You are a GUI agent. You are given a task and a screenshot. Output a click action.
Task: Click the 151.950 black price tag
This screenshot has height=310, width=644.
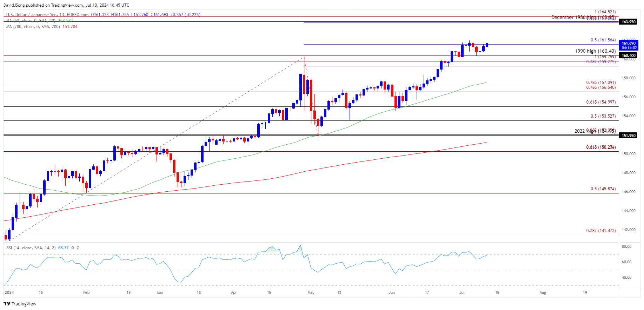pyautogui.click(x=629, y=136)
